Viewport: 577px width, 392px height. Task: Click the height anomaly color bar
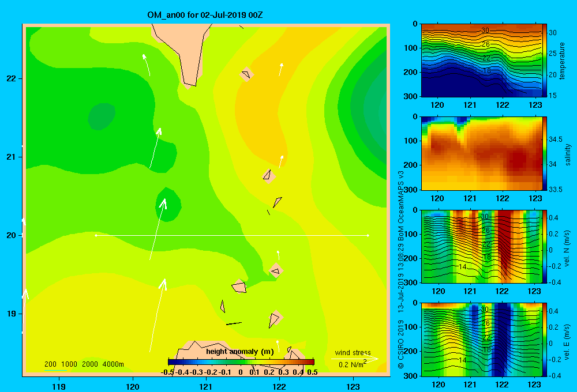click(241, 362)
